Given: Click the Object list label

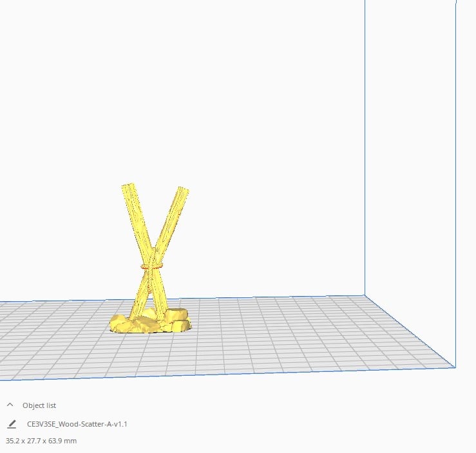Looking at the screenshot, I should 39,405.
